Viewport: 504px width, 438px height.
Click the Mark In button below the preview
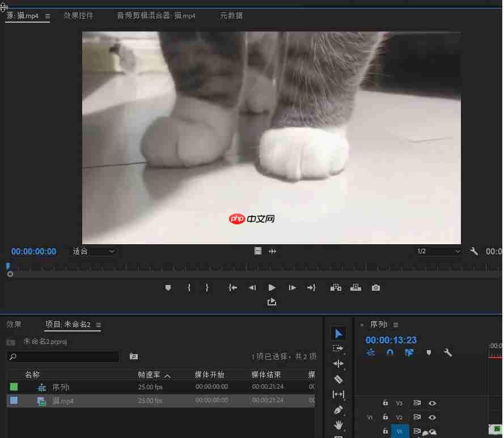pyautogui.click(x=189, y=287)
